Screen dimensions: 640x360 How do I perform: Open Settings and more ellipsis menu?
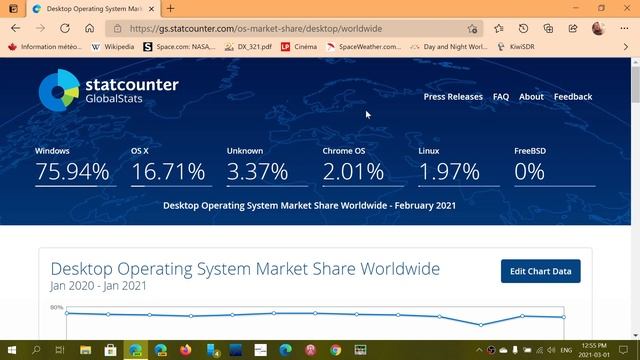pos(624,28)
